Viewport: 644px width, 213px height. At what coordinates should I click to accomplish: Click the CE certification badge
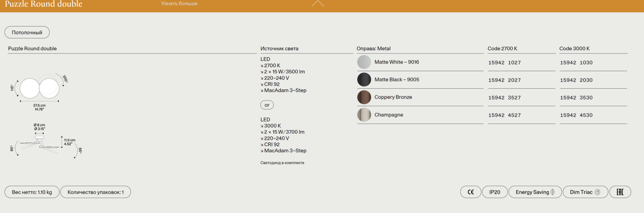pyautogui.click(x=471, y=192)
